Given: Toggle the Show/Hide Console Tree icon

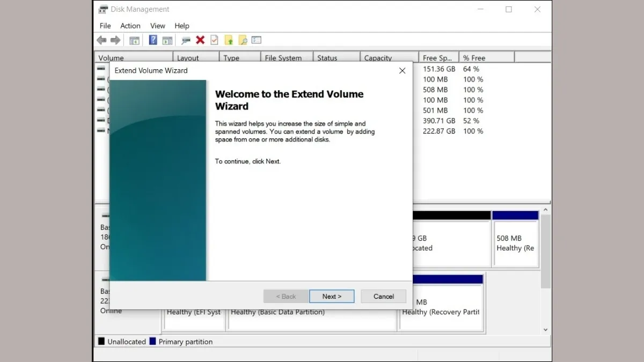Looking at the screenshot, I should tap(135, 40).
